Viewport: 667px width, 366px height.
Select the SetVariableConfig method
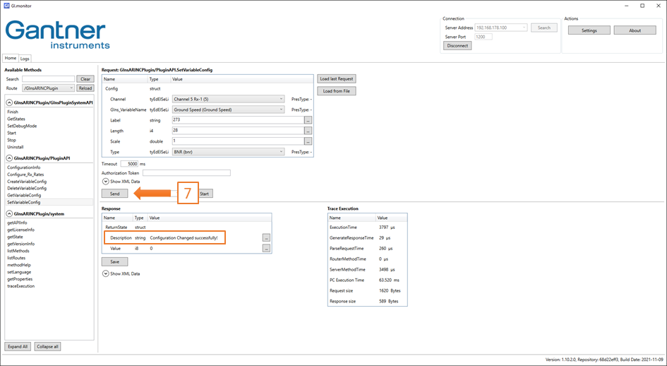click(x=24, y=202)
